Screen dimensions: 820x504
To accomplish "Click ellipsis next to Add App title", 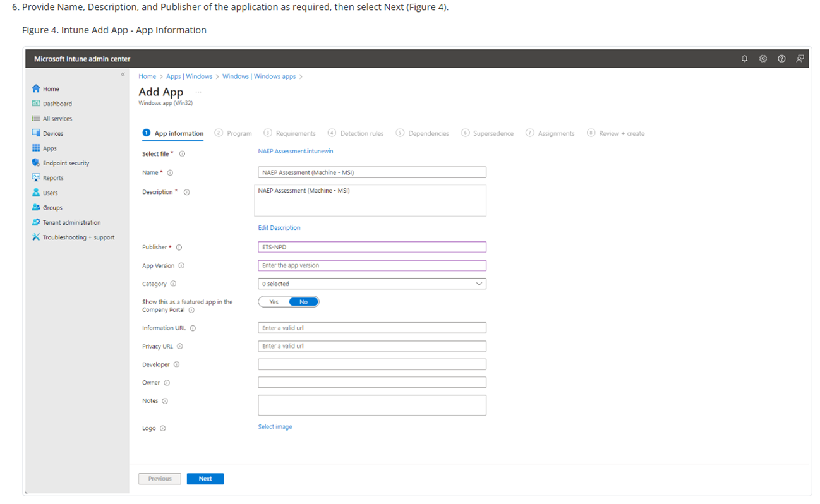I will coord(198,92).
